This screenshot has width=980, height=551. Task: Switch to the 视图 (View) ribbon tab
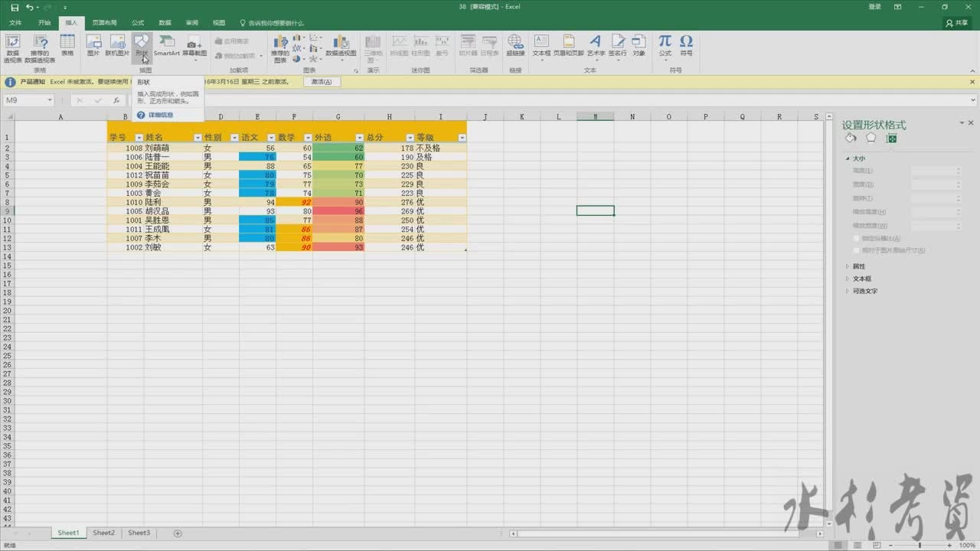coord(219,23)
